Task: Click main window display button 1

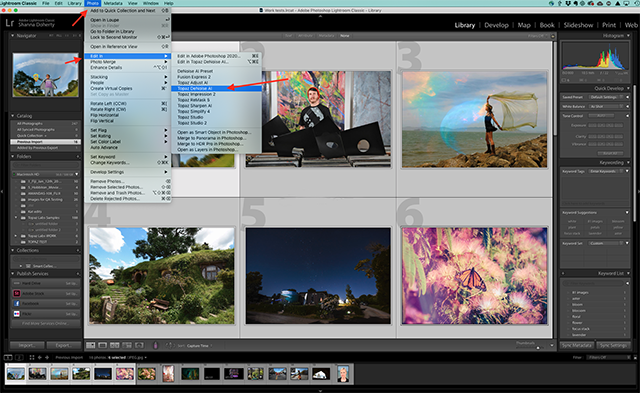Action: pyautogui.click(x=8, y=357)
